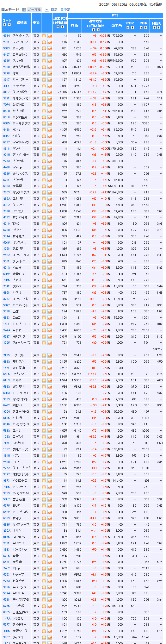Sort PER column ascending
The height and width of the screenshot is (644, 166).
128,28
